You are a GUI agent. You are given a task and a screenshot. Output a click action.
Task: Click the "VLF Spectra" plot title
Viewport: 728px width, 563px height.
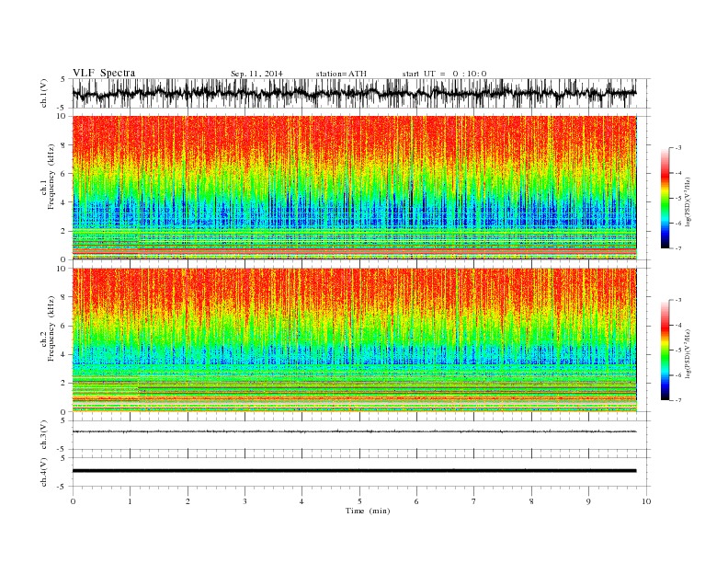[104, 73]
